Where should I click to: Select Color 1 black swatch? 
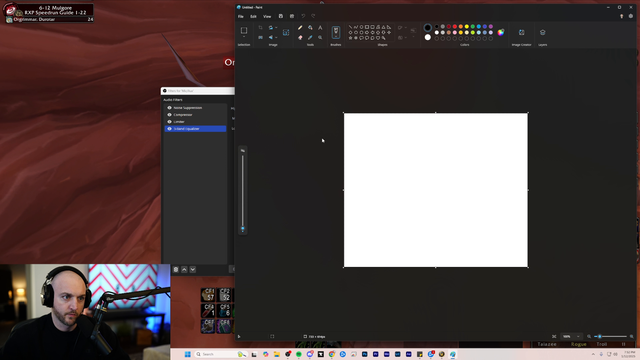pos(427,27)
